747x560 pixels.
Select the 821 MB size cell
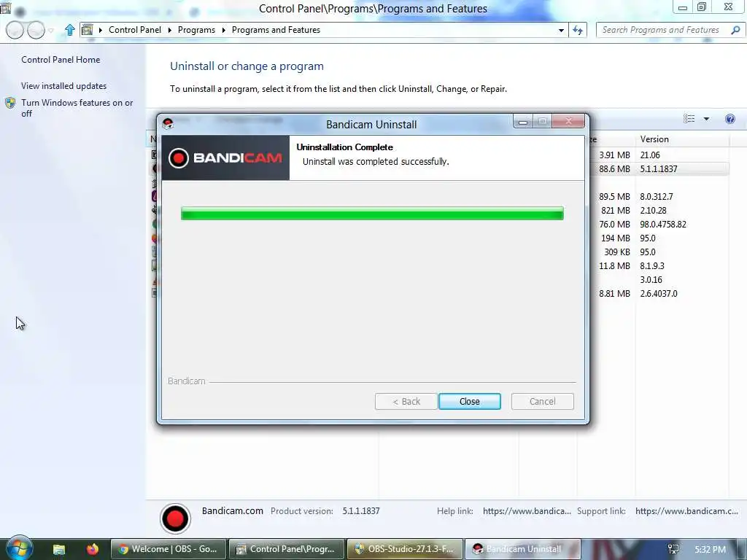616,211
